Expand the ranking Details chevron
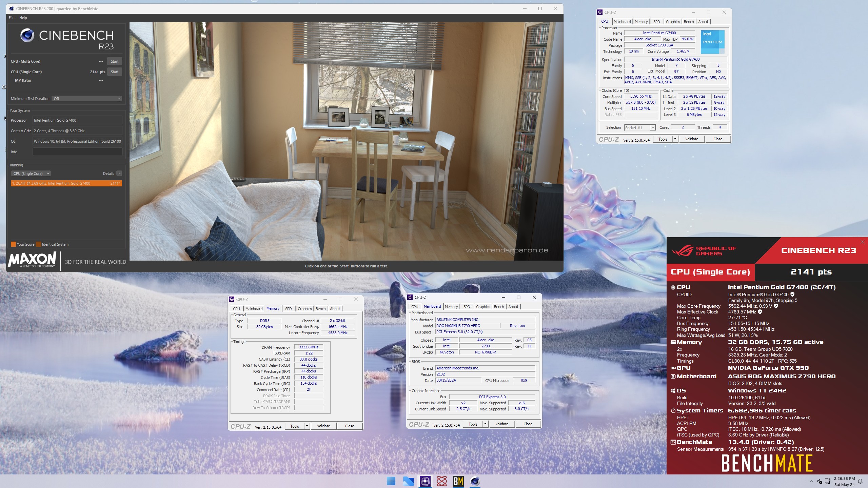 [119, 174]
